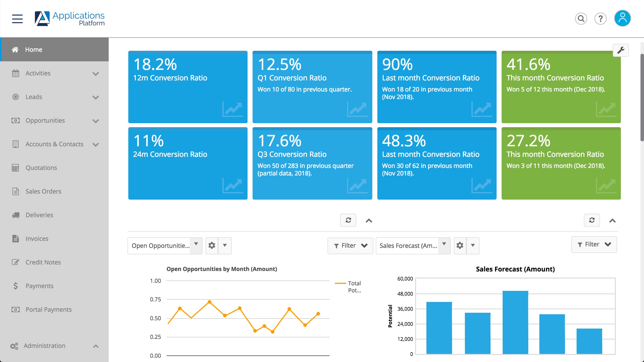644x362 pixels.
Task: Open the hamburger navigation menu
Action: click(x=17, y=19)
